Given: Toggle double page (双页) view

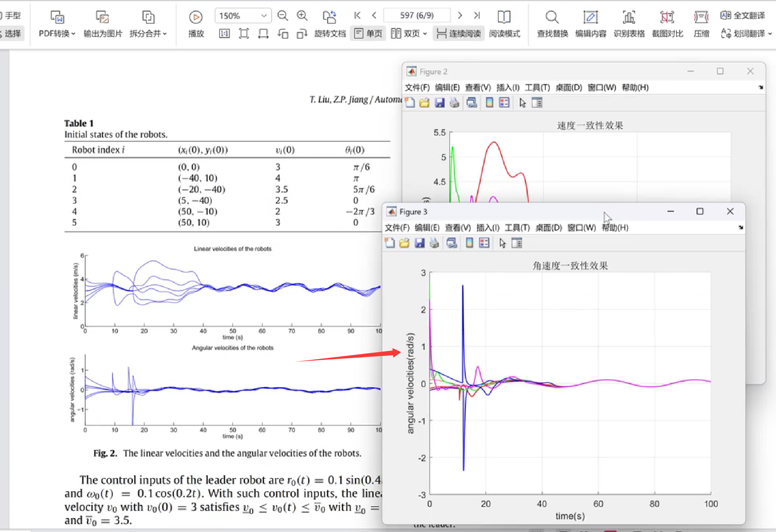Looking at the screenshot, I should click(409, 34).
